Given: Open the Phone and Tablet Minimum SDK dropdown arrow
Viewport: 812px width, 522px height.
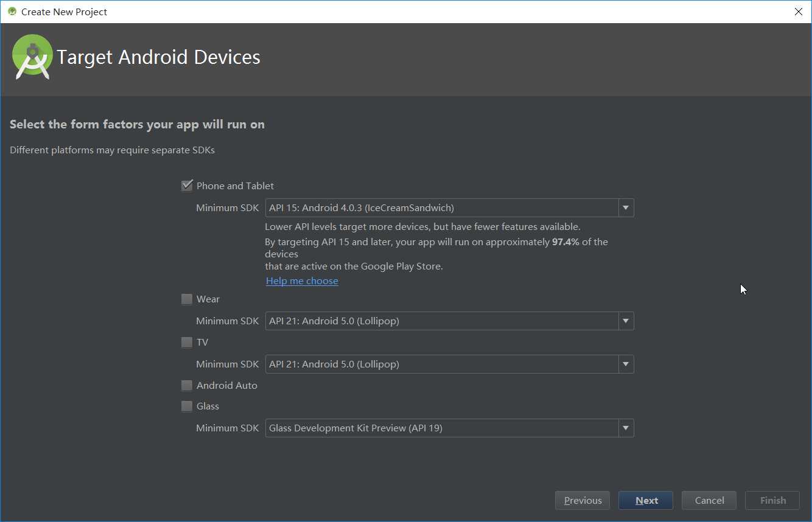Looking at the screenshot, I should [x=626, y=208].
